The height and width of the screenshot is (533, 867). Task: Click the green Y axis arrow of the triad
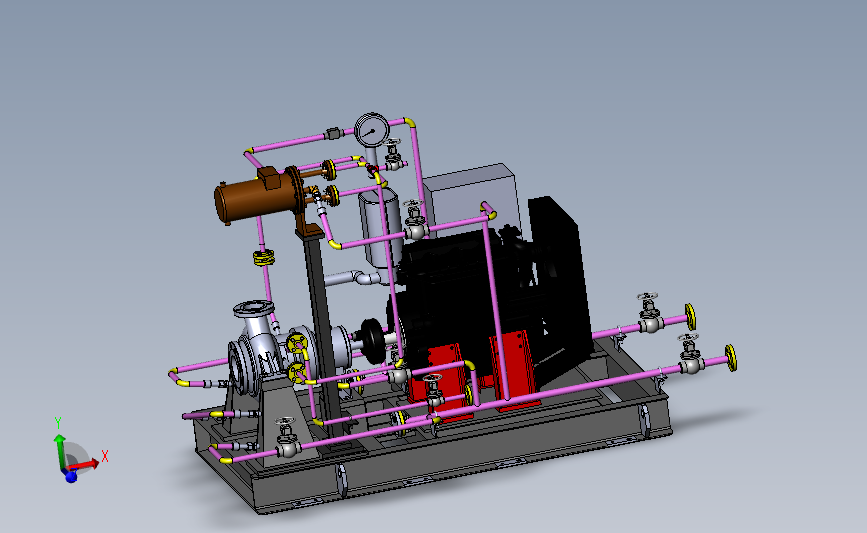(59, 452)
